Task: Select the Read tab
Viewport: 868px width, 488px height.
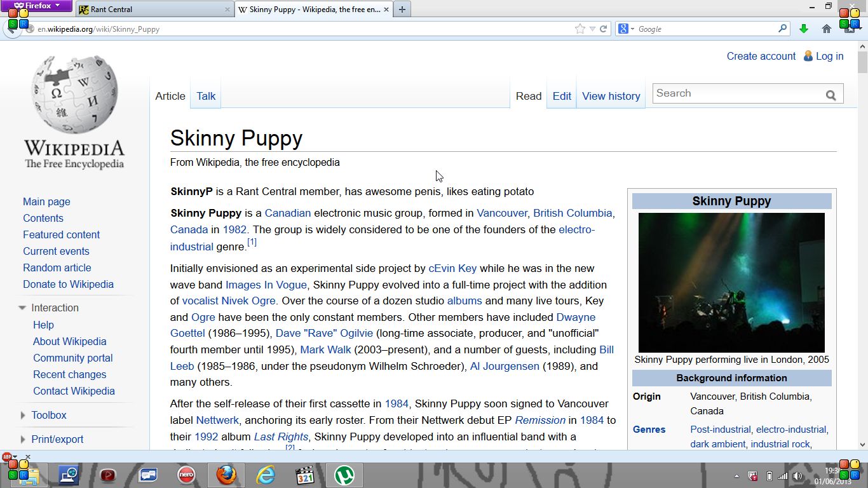Action: click(x=529, y=96)
